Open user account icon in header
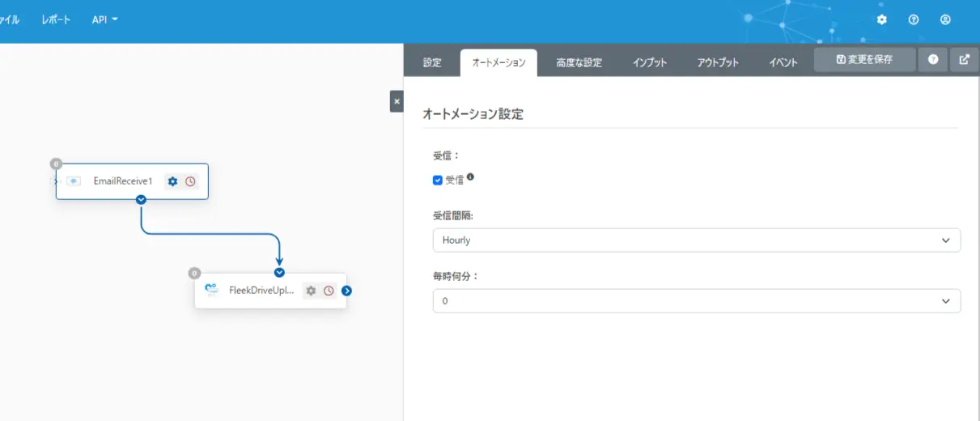Viewport: 980px width, 421px height. [x=945, y=19]
